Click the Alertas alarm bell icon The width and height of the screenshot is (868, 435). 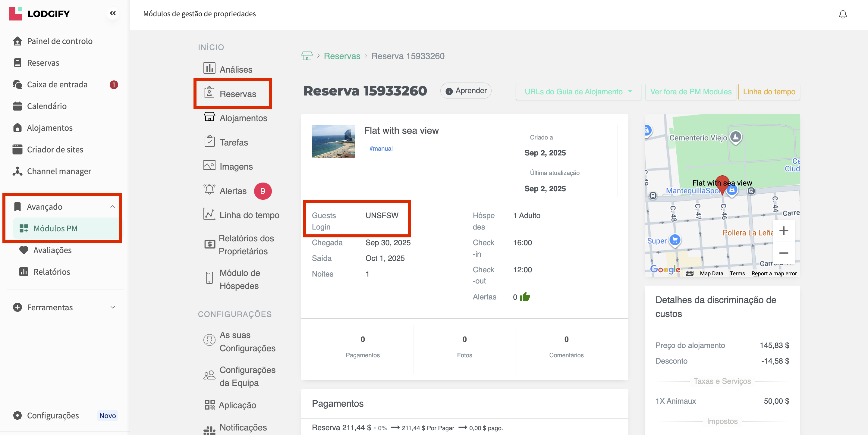(209, 190)
